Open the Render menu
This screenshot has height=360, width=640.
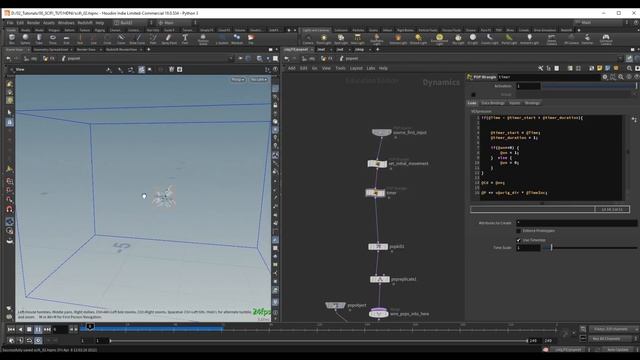[33, 23]
